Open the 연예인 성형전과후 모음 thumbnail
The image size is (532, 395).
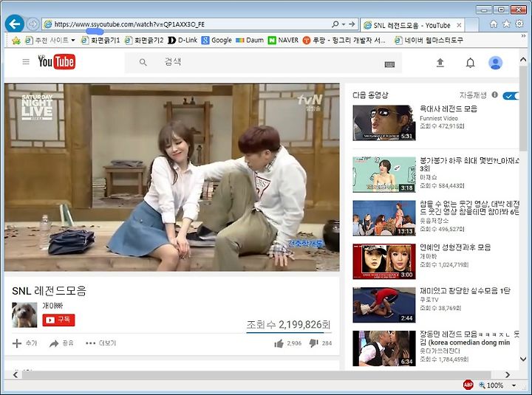pyautogui.click(x=384, y=261)
